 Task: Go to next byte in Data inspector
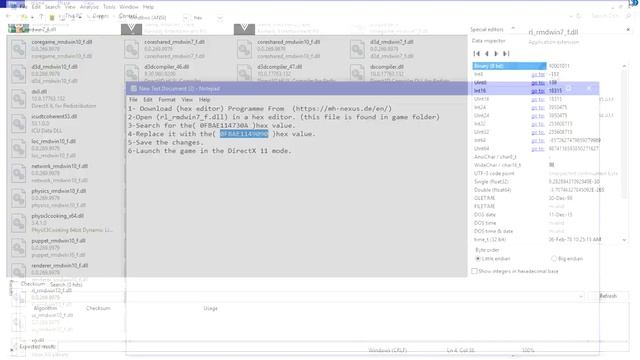[496, 53]
